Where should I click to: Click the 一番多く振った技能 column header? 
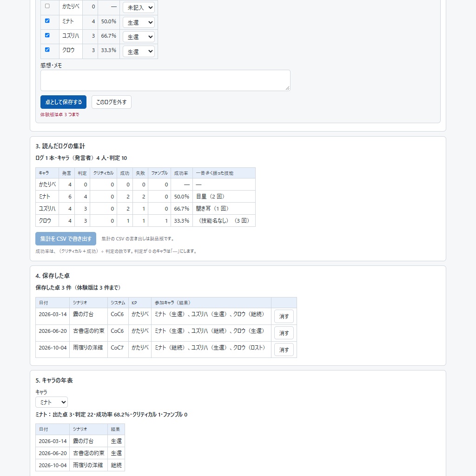(224, 173)
